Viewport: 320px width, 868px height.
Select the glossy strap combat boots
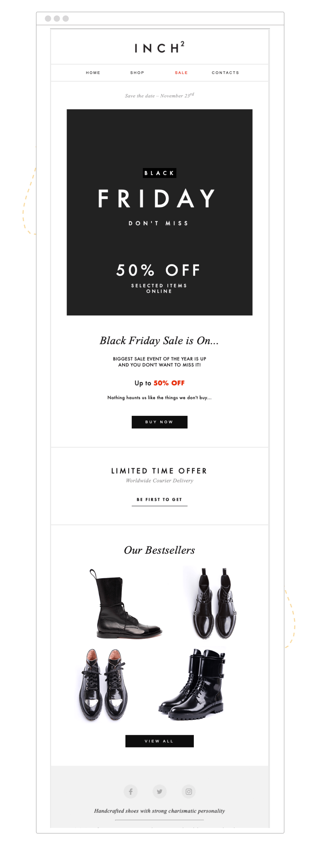(192, 684)
